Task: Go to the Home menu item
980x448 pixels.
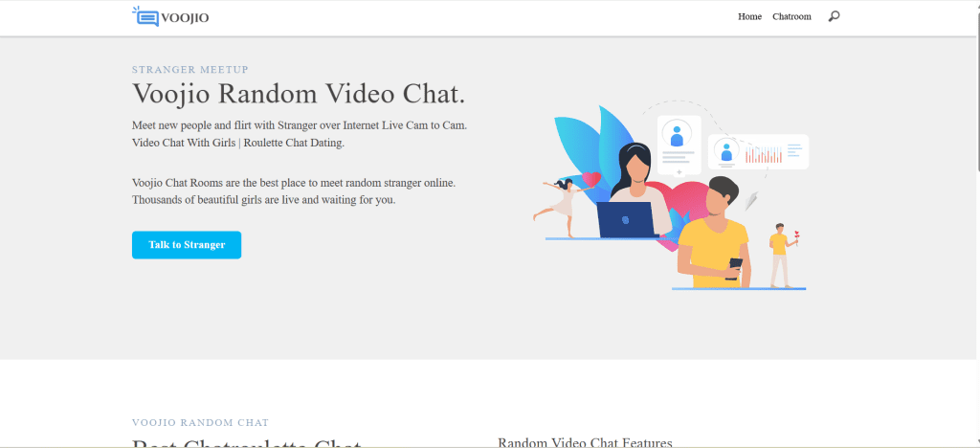Action: click(749, 17)
